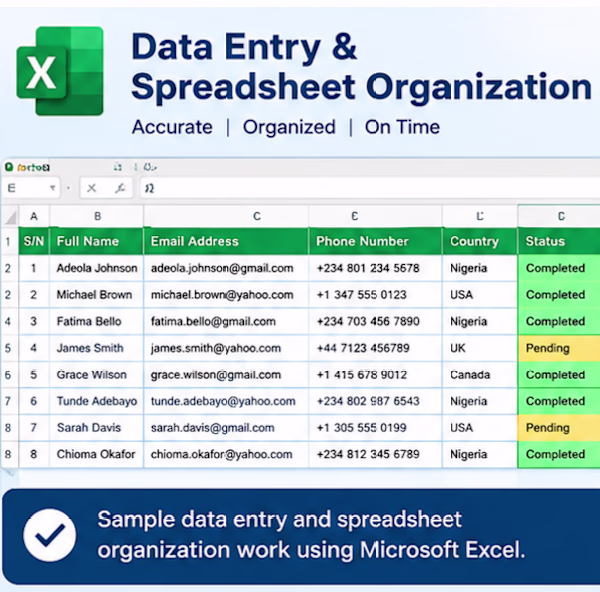Viewport: 600px width, 592px height.
Task: Click the Phone Number header cell
Action: pyautogui.click(x=375, y=241)
